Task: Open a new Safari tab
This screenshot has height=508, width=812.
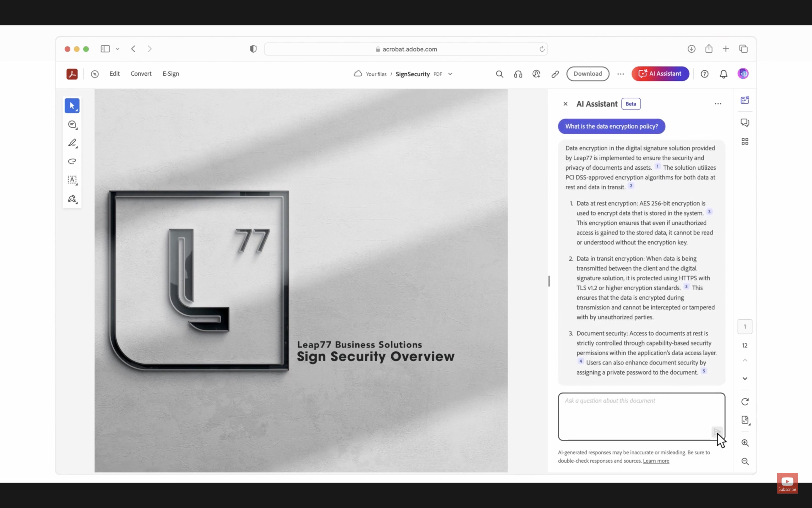Action: coord(726,49)
